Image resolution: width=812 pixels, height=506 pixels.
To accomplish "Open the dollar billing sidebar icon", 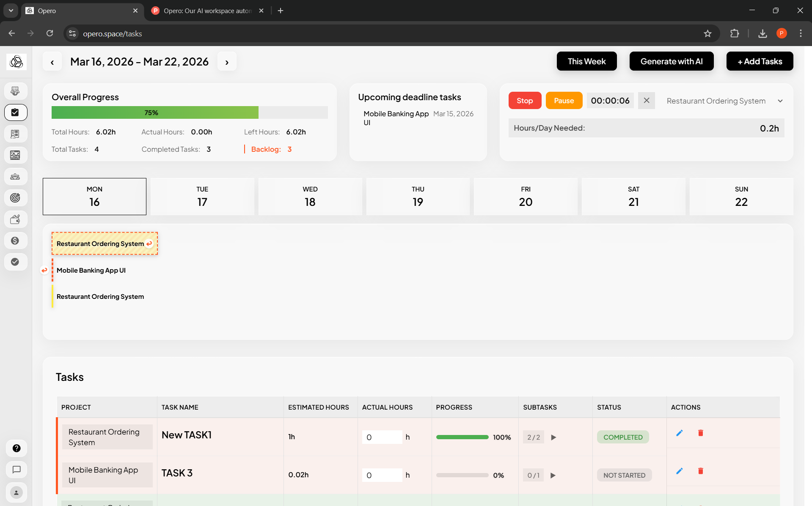I will coord(16,241).
